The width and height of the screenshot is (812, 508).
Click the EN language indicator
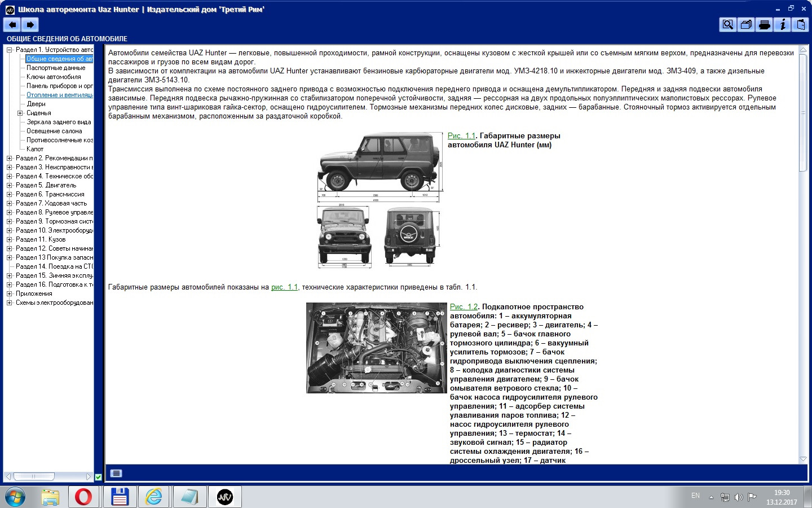pyautogui.click(x=695, y=496)
